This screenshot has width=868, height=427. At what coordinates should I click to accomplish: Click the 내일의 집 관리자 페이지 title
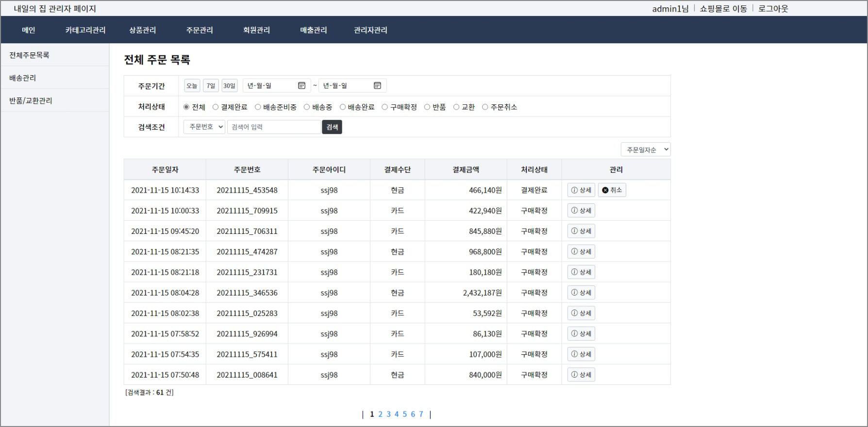pyautogui.click(x=55, y=9)
